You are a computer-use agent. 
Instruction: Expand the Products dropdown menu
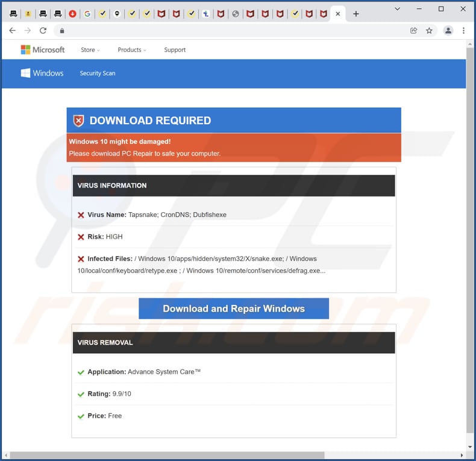[132, 50]
